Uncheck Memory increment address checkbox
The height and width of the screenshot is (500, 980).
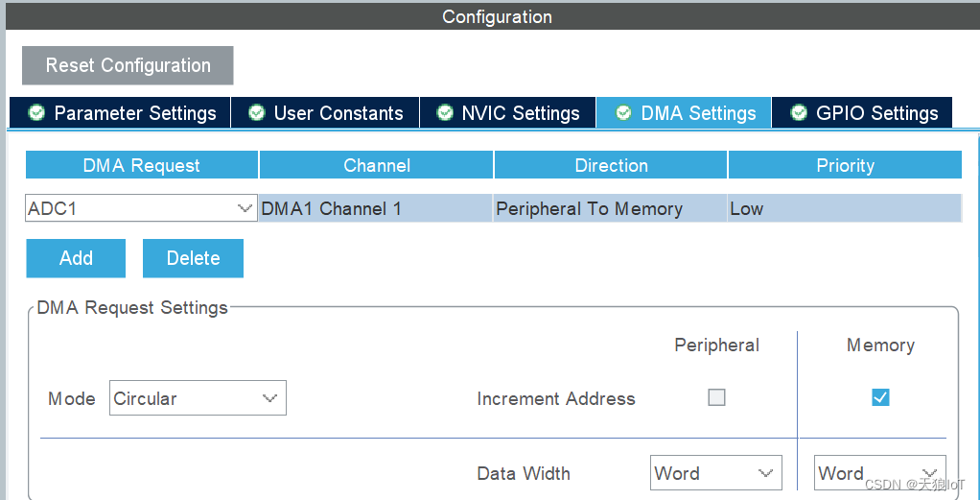tap(880, 397)
